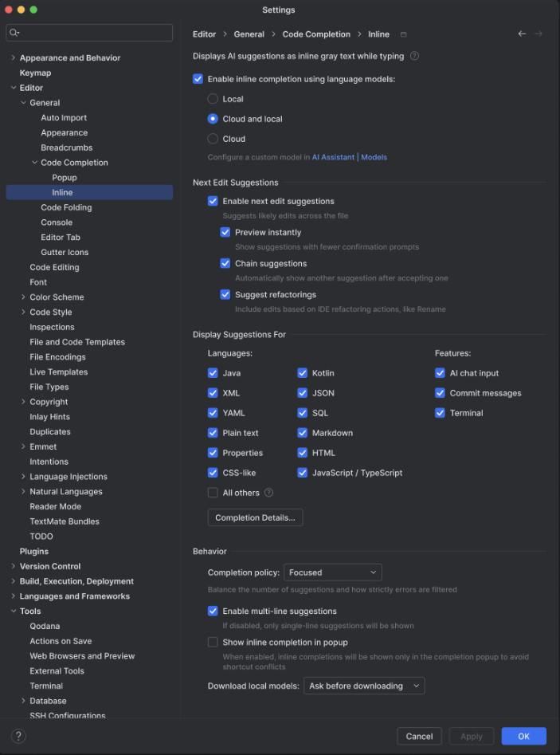Enable Show inline completion in popup

(213, 642)
